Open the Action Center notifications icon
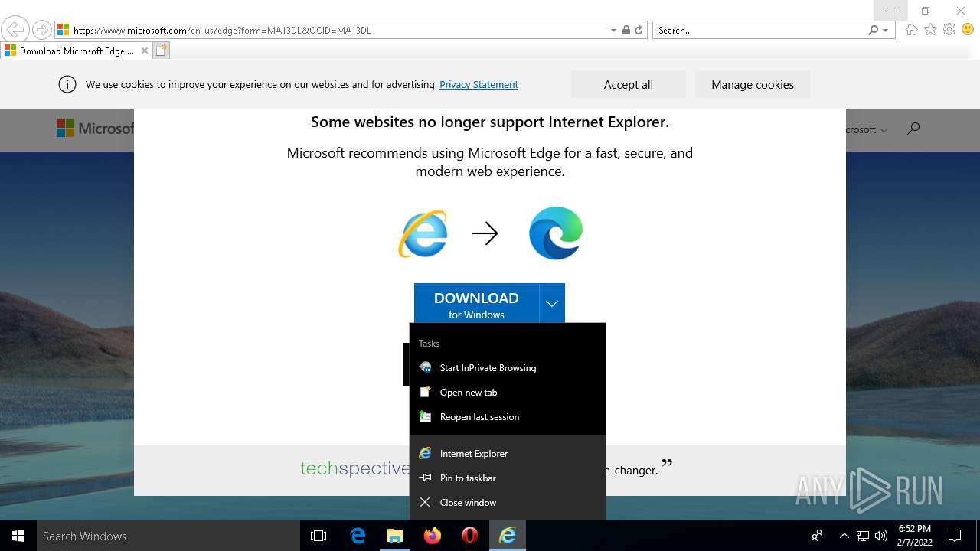The height and width of the screenshot is (551, 980). coord(955,536)
